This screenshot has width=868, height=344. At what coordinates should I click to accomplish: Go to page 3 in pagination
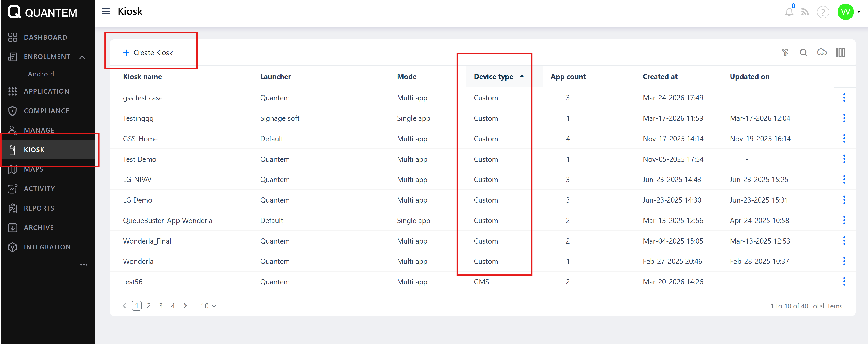tap(161, 306)
